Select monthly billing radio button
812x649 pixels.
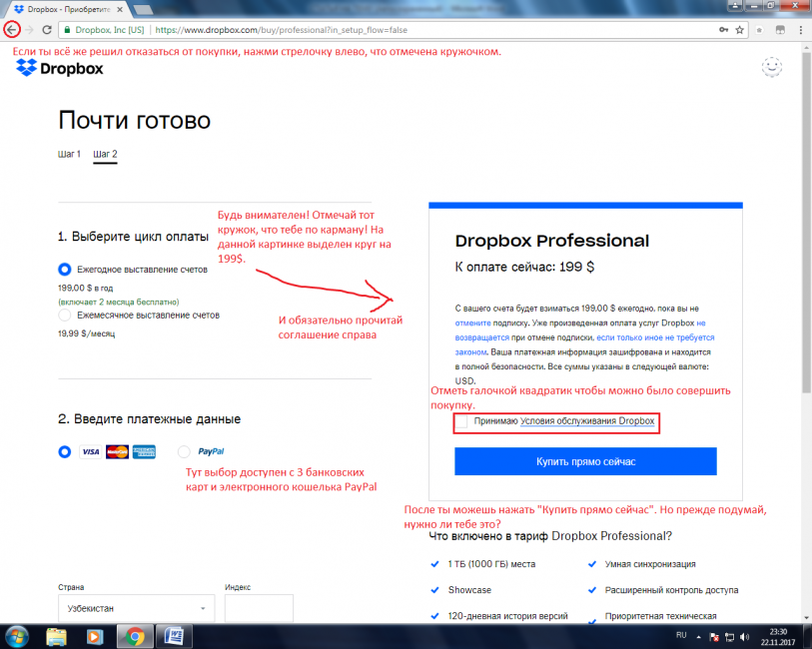[65, 315]
